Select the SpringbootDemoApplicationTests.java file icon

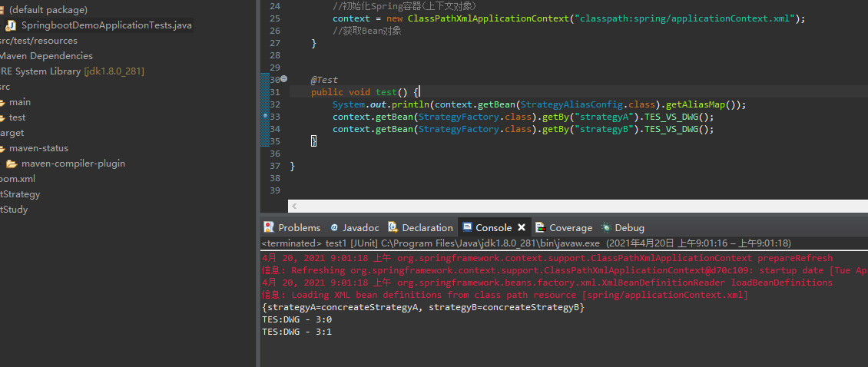tap(11, 25)
